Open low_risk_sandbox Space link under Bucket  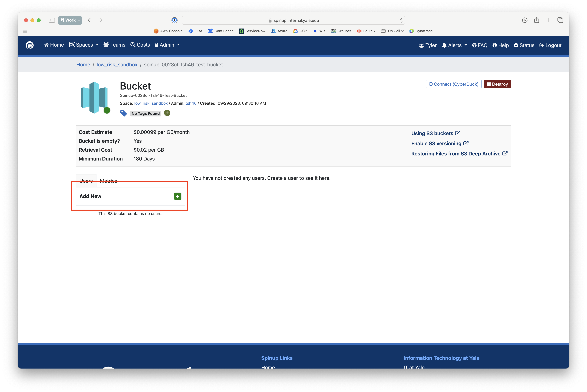click(x=151, y=103)
